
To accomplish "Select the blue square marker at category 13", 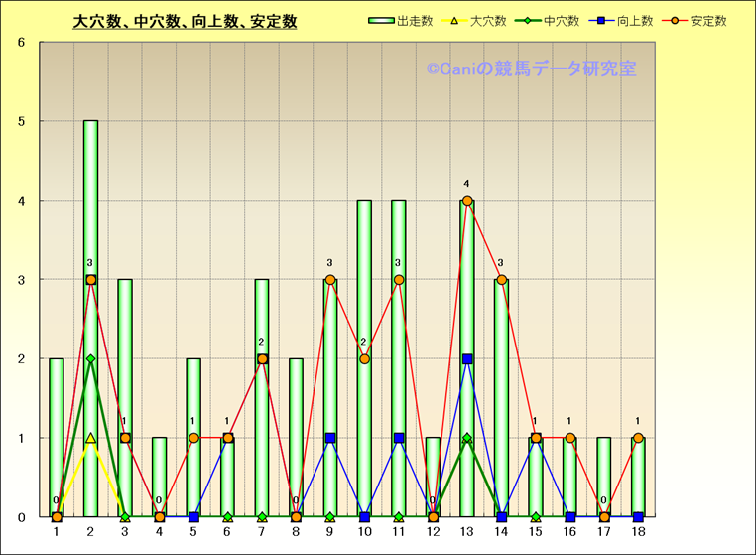I will pyautogui.click(x=467, y=359).
